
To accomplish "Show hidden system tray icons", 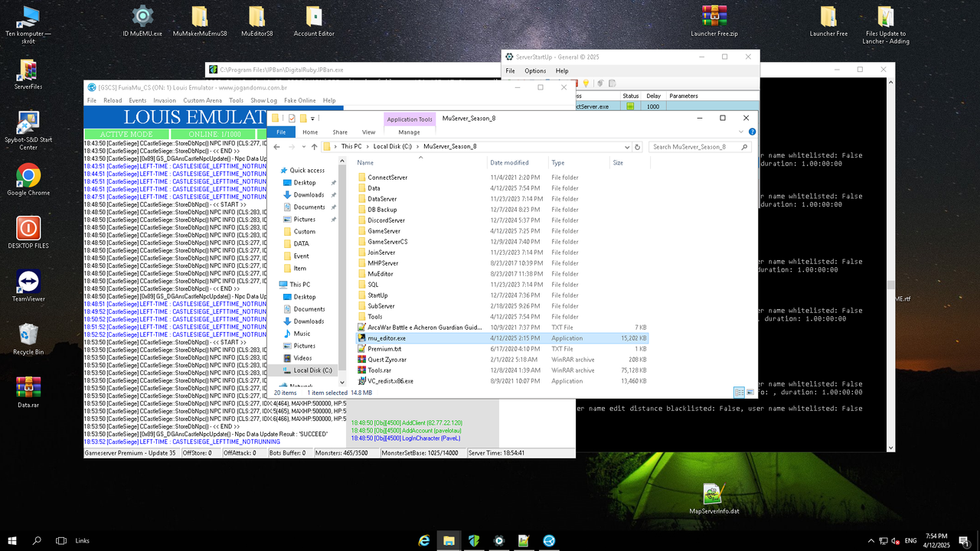I will (871, 540).
